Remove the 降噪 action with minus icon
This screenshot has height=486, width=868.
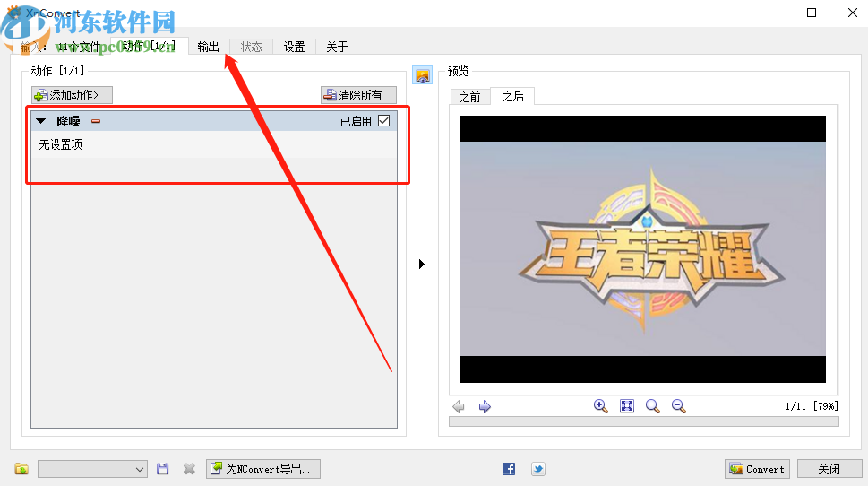96,121
